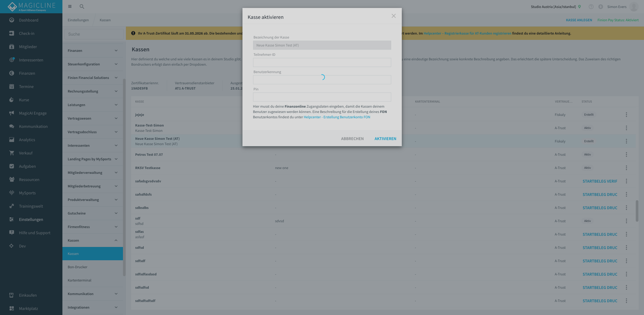This screenshot has height=315, width=644.
Task: Open the help question mark icon
Action: pyautogui.click(x=591, y=7)
